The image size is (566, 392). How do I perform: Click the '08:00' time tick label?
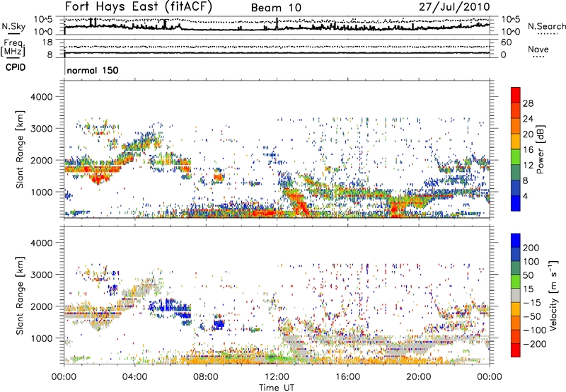(206, 377)
